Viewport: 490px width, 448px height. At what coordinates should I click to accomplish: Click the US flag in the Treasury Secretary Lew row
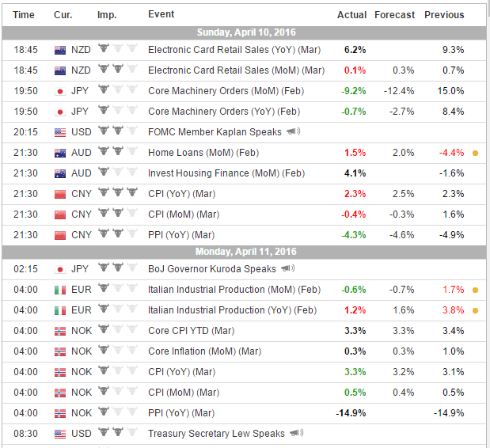tap(59, 434)
